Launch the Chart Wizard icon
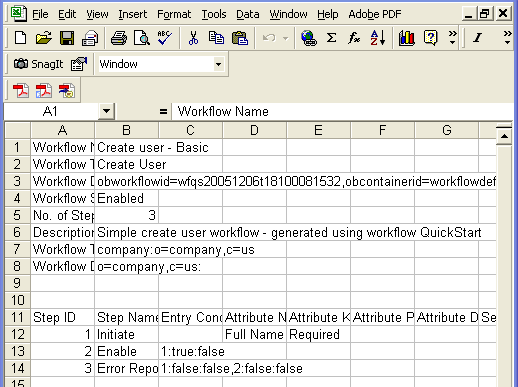 tap(407, 38)
